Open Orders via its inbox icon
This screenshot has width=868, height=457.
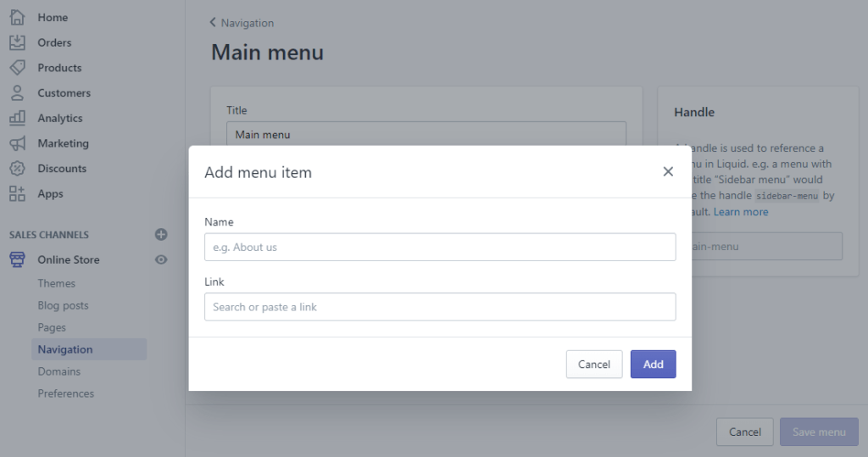click(17, 42)
